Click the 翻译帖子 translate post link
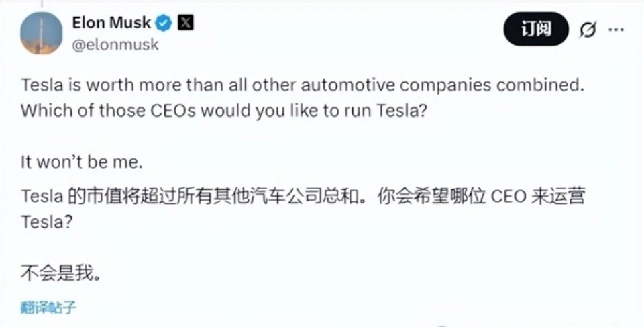 pos(48,308)
